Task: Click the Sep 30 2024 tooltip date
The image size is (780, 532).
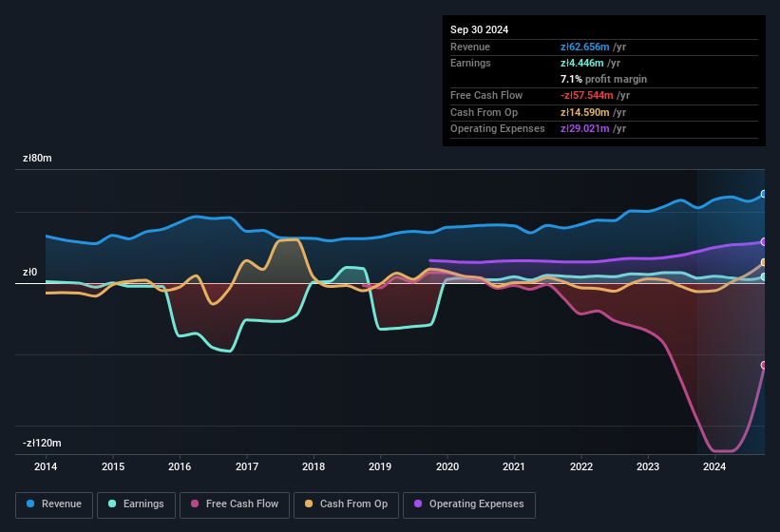Action: point(479,29)
